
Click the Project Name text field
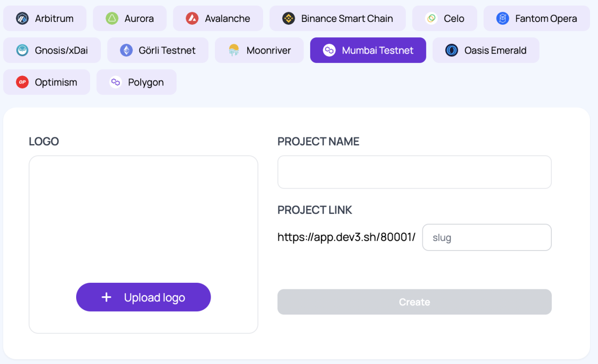[414, 172]
